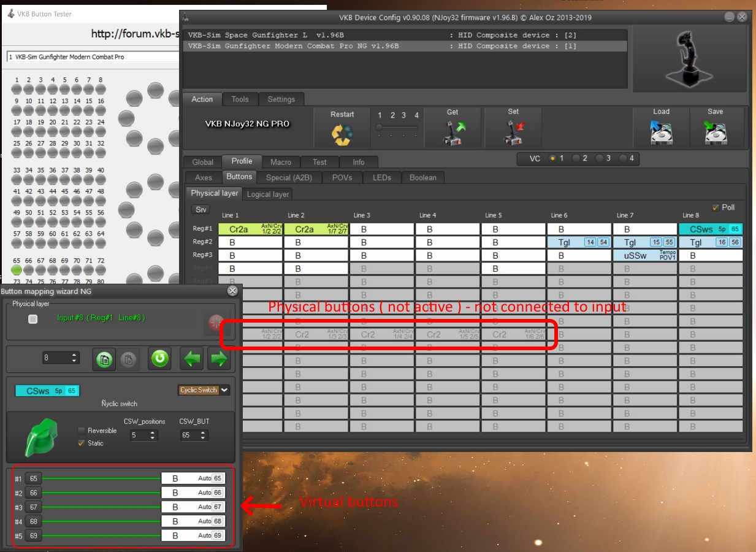Uncheck the Static checkbox
Screen dimensions: 756x552
(82, 443)
